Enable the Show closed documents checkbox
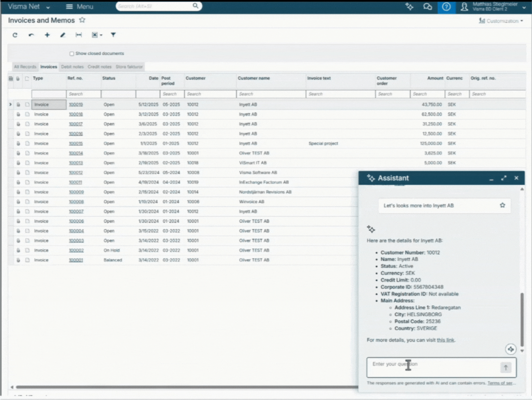The width and height of the screenshot is (532, 400). [71, 54]
